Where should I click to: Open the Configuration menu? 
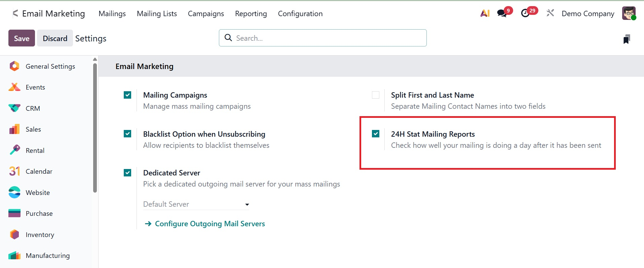click(x=300, y=14)
